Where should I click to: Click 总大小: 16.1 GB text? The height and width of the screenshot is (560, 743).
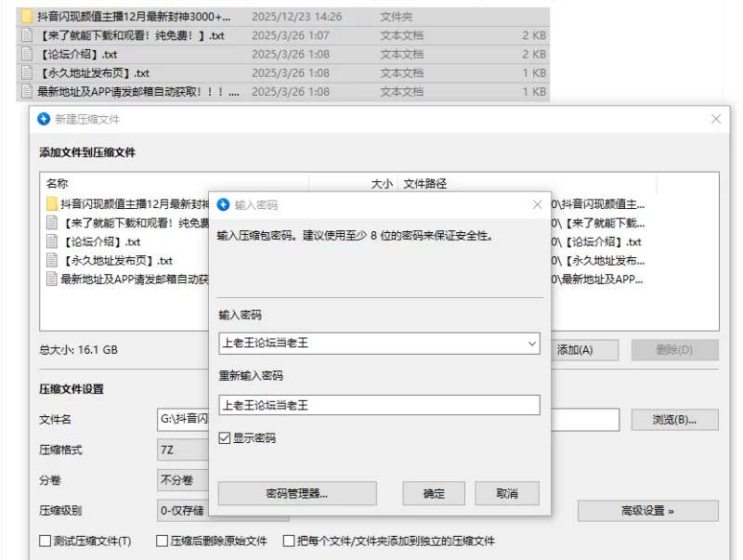point(78,349)
